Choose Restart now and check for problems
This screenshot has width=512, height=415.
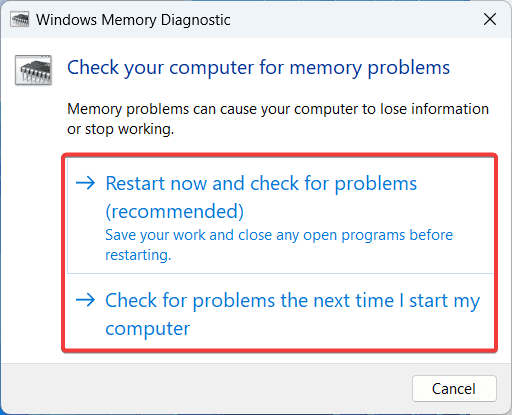point(280,216)
